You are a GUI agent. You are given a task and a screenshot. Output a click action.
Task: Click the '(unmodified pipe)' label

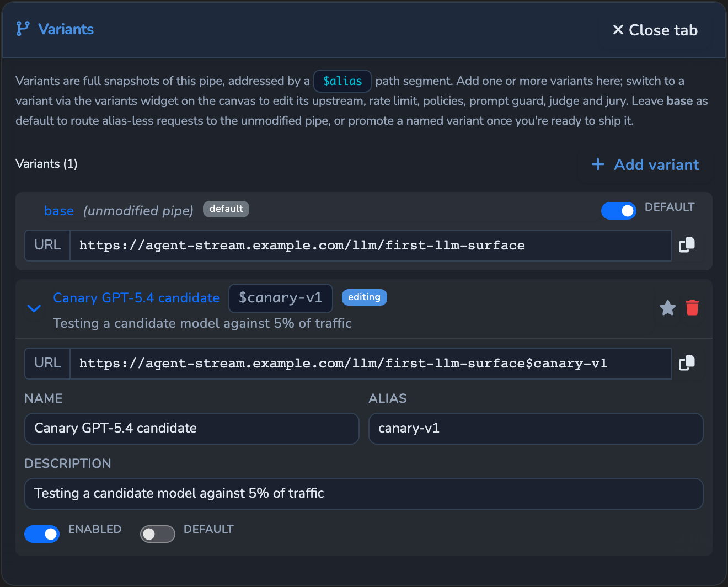138,211
